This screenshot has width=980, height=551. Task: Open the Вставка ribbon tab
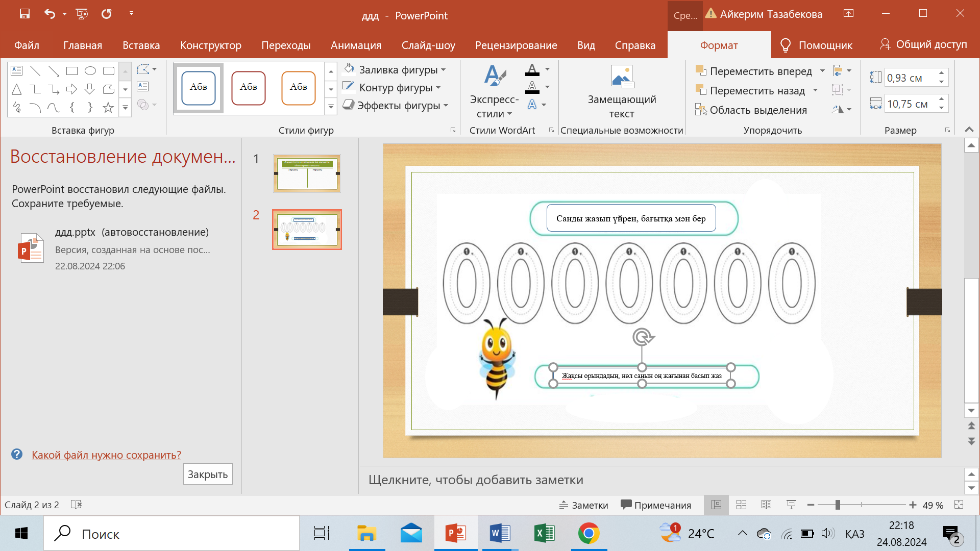pos(141,45)
